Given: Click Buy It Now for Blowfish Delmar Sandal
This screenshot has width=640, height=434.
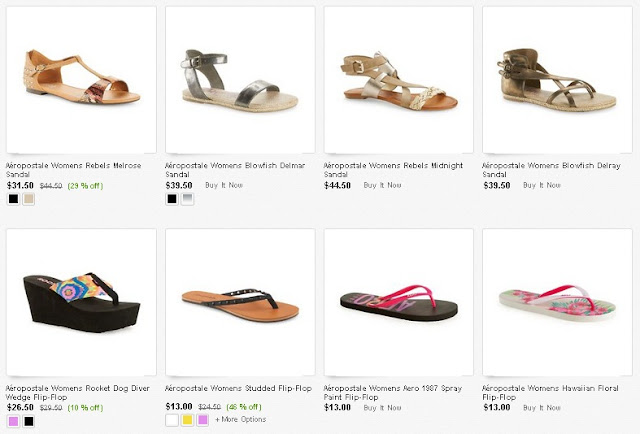Looking at the screenshot, I should [224, 185].
